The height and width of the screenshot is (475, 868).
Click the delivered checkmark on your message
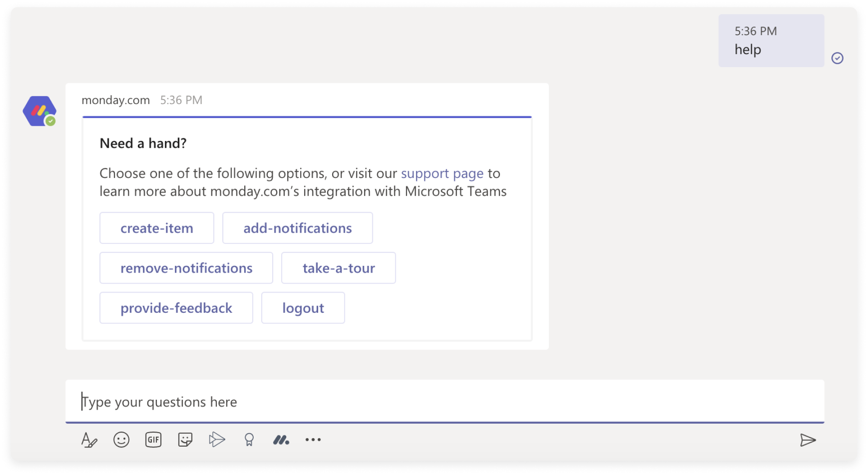click(837, 57)
